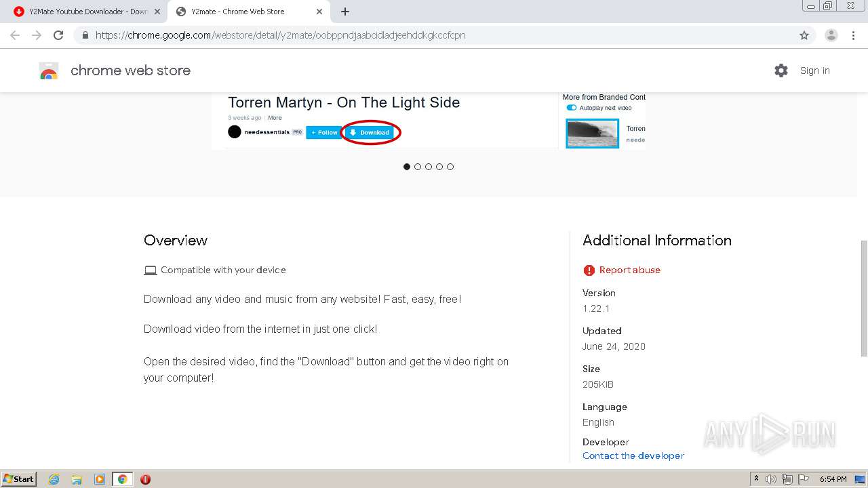Image resolution: width=868 pixels, height=488 pixels.
Task: Close the Y2mate Chrome Web Store tab
Action: [x=319, y=12]
